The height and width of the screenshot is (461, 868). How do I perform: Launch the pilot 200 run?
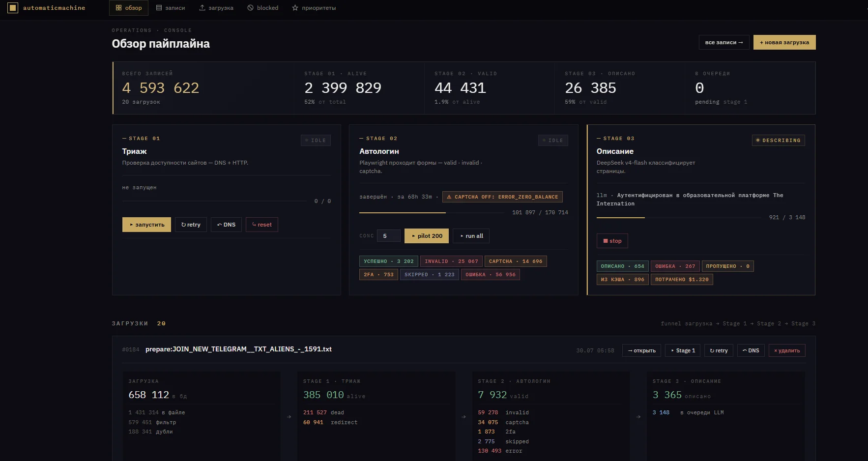(427, 236)
